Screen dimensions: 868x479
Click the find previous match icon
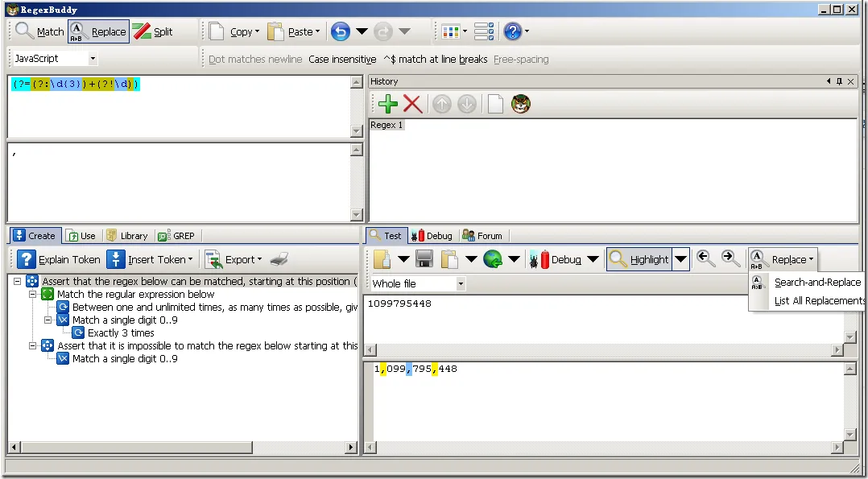tap(705, 258)
